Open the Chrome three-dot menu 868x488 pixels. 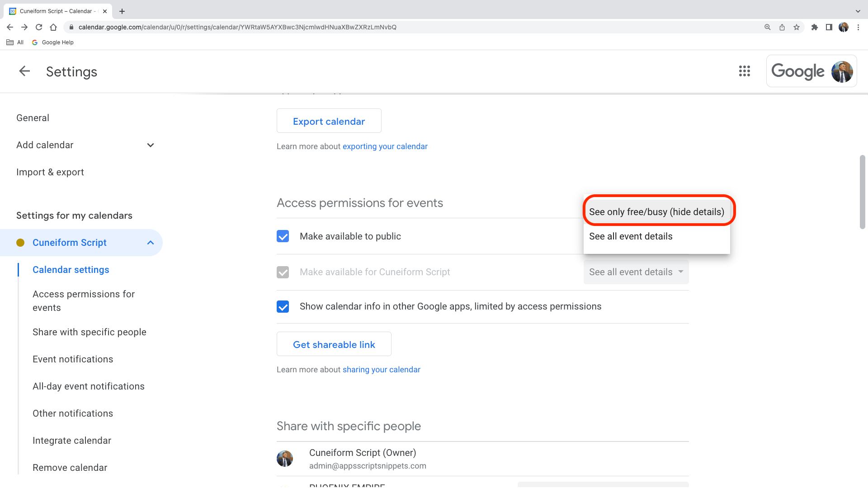tap(858, 27)
